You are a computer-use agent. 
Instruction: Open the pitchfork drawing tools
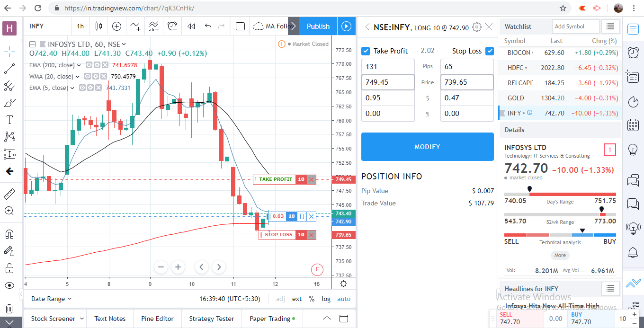click(9, 86)
